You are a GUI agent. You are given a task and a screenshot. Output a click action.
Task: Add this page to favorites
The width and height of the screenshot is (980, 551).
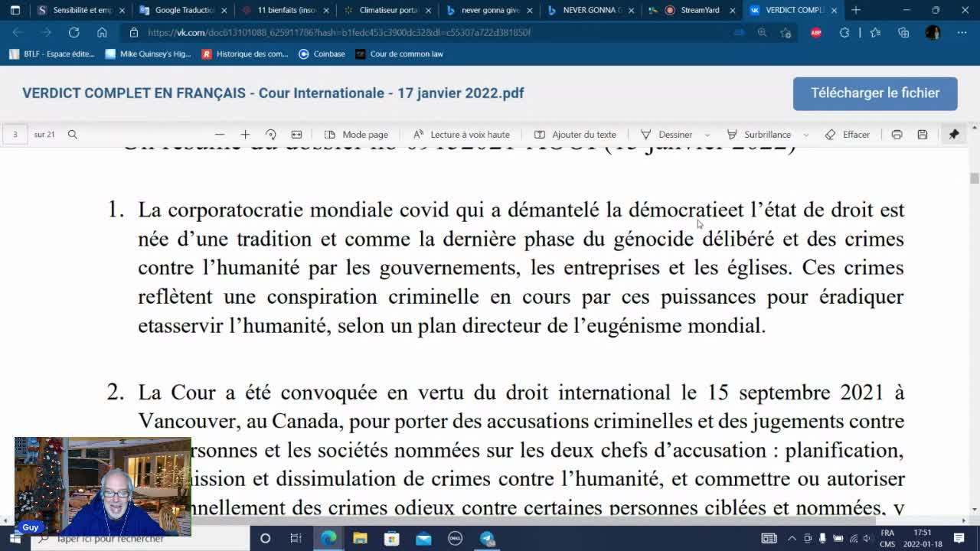(786, 33)
